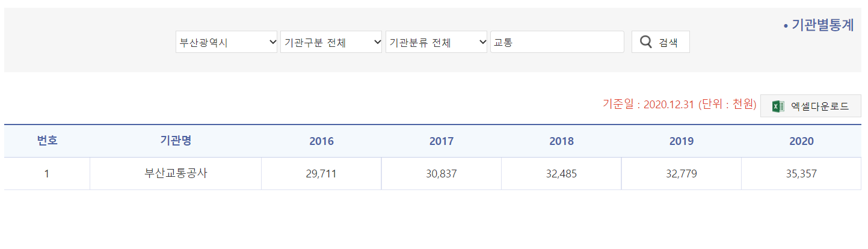868x249 pixels.
Task: Click the 번호 column header
Action: 47,141
